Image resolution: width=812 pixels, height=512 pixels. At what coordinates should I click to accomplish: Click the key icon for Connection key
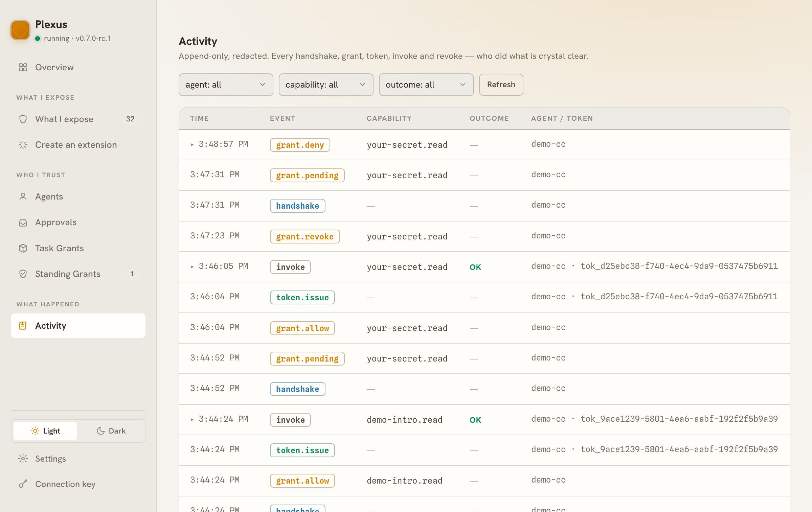[x=23, y=484]
